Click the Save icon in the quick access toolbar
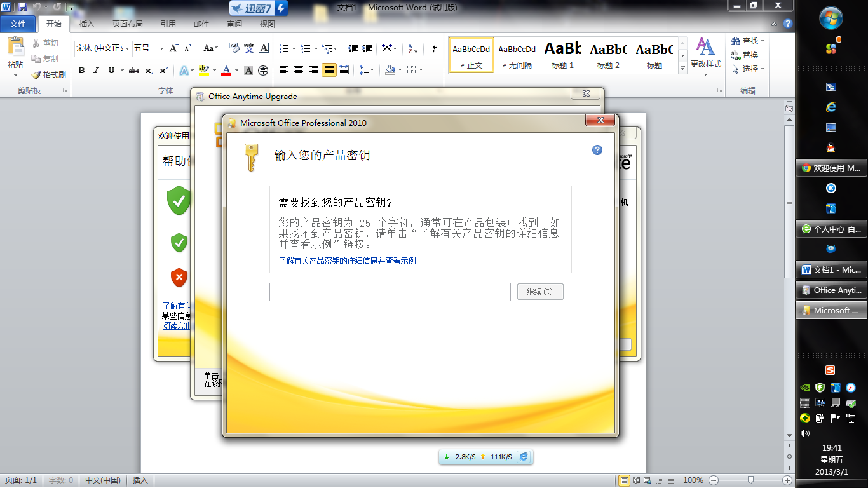Screen dimensions: 868x488 [23, 7]
